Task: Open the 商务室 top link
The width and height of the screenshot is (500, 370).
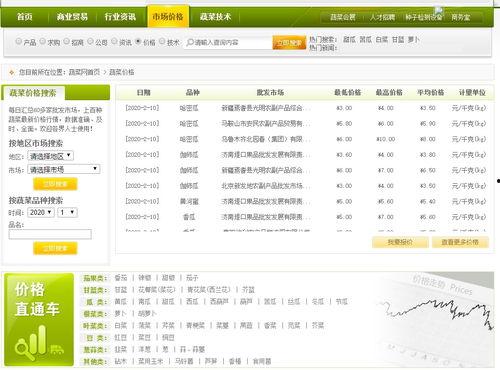Action: point(461,17)
